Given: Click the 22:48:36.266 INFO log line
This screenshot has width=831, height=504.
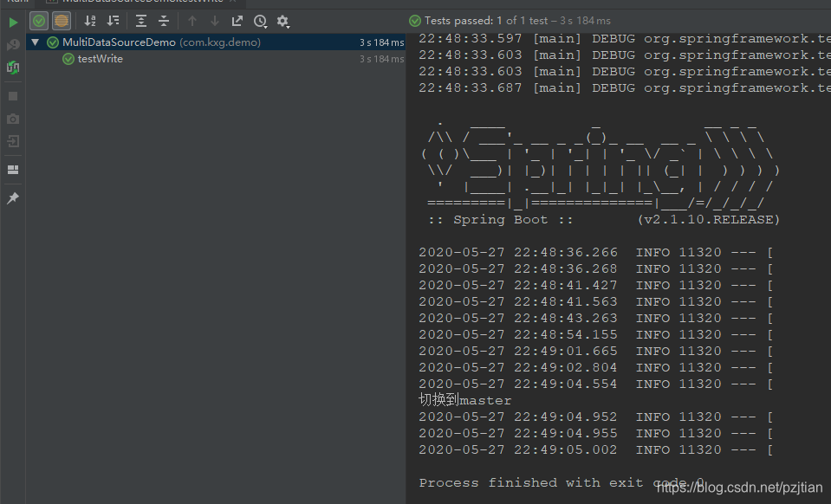Looking at the screenshot, I should point(595,253).
